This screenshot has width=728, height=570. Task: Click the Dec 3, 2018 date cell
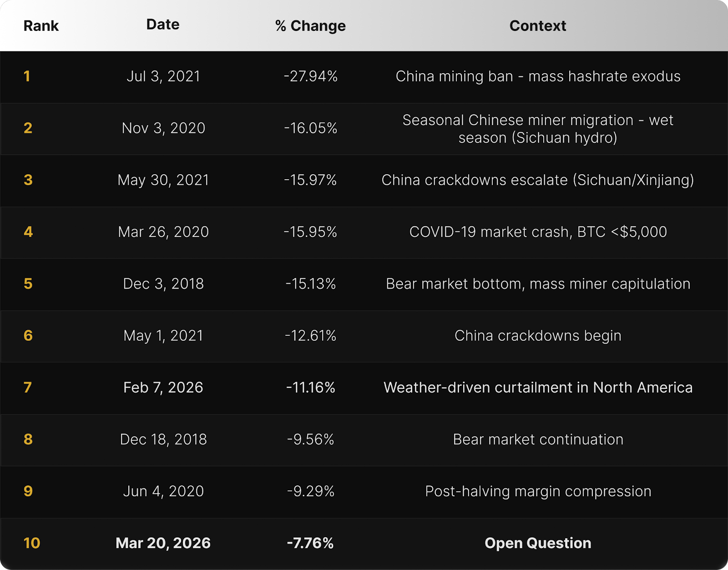[163, 283]
